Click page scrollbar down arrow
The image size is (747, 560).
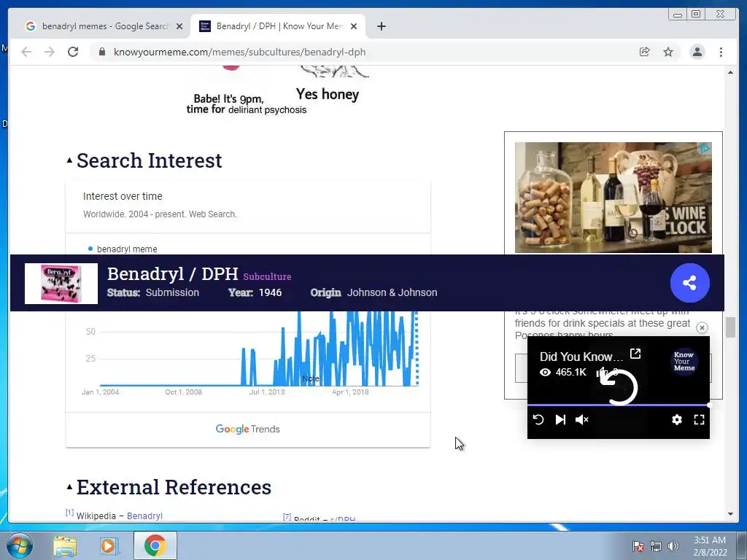click(x=730, y=514)
